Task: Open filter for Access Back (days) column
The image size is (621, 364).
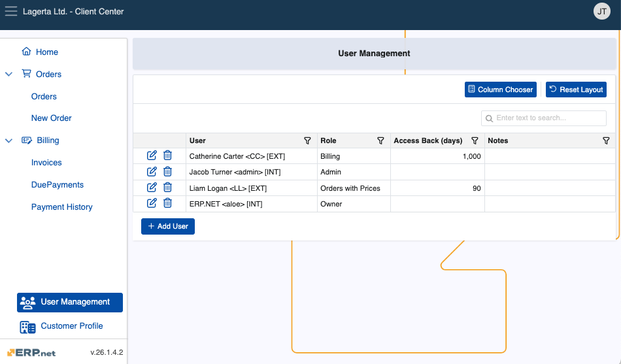Action: coord(475,141)
